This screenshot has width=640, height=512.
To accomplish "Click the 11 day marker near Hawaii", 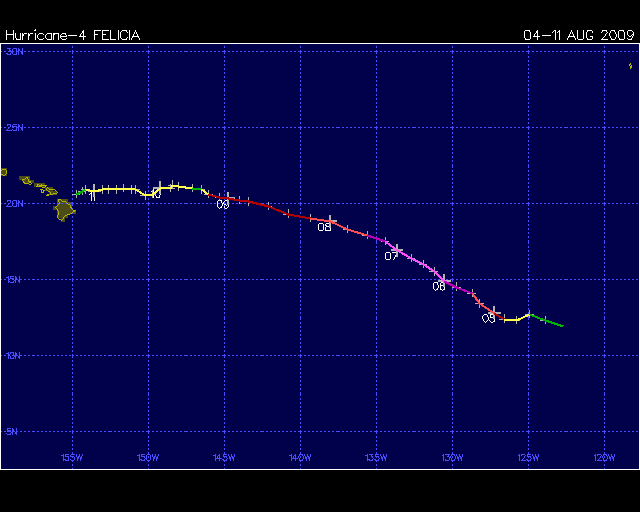I will (92, 196).
